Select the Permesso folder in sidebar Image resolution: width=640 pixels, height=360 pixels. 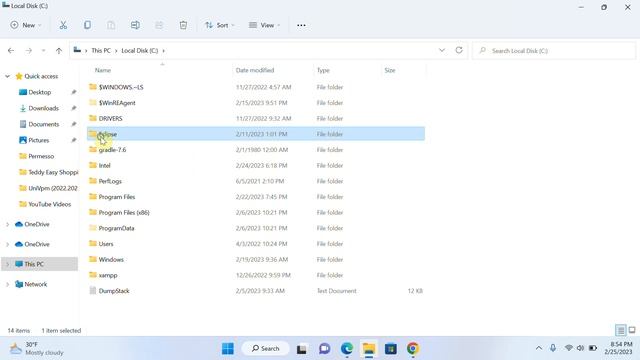41,156
